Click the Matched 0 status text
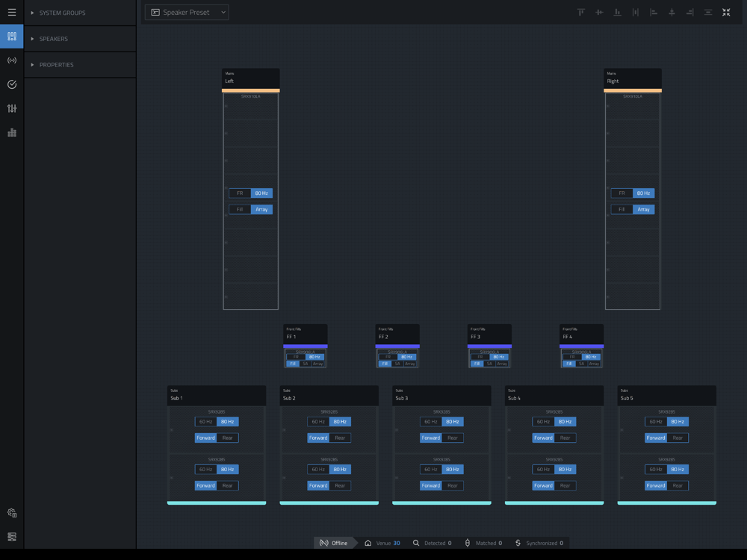 point(489,543)
